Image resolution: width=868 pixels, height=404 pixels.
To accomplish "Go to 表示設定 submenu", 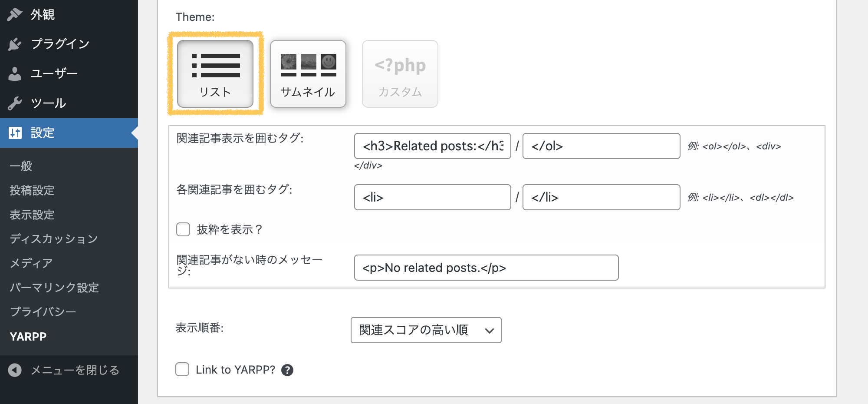I will (x=32, y=215).
